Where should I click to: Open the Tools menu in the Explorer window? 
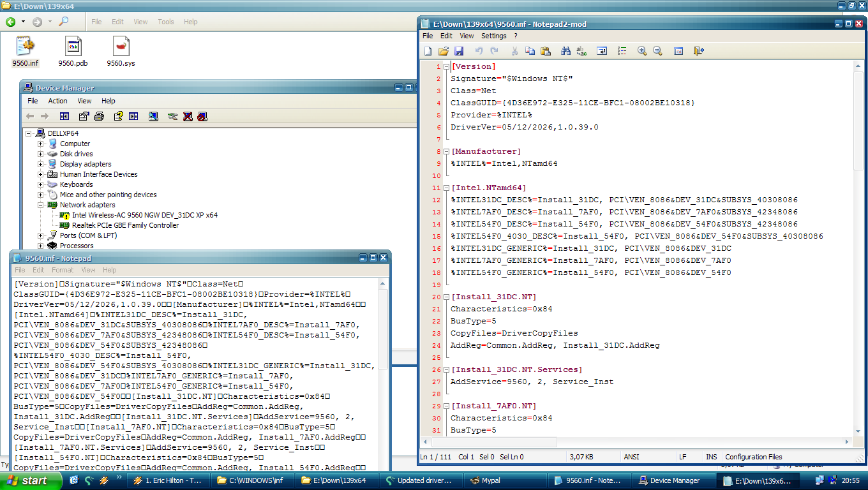click(x=166, y=22)
